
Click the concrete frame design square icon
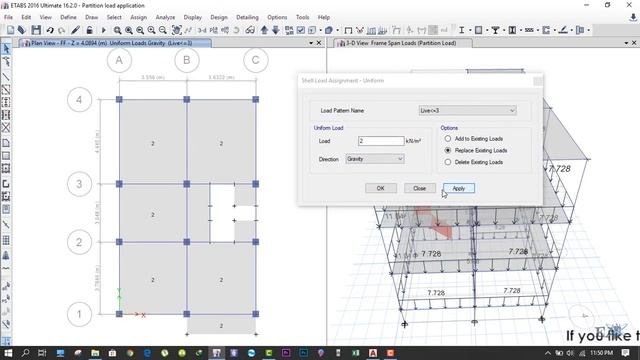coord(478,30)
